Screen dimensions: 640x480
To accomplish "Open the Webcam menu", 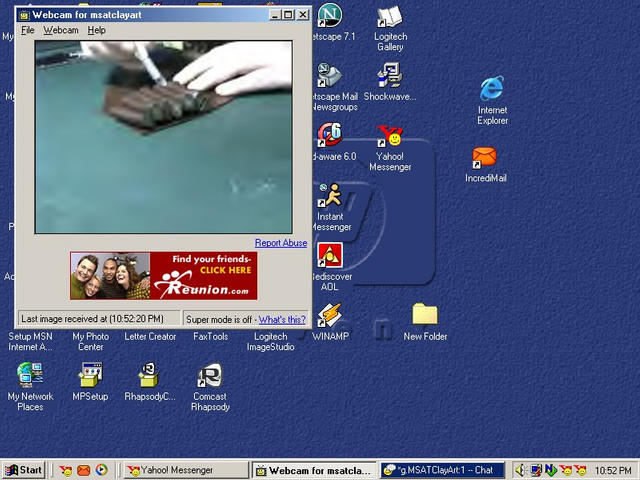I will [61, 30].
